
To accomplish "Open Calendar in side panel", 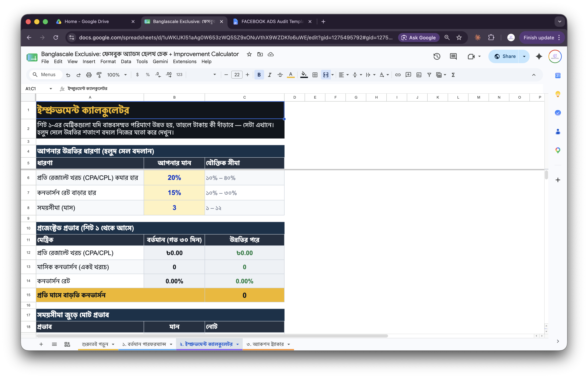I will 558,75.
